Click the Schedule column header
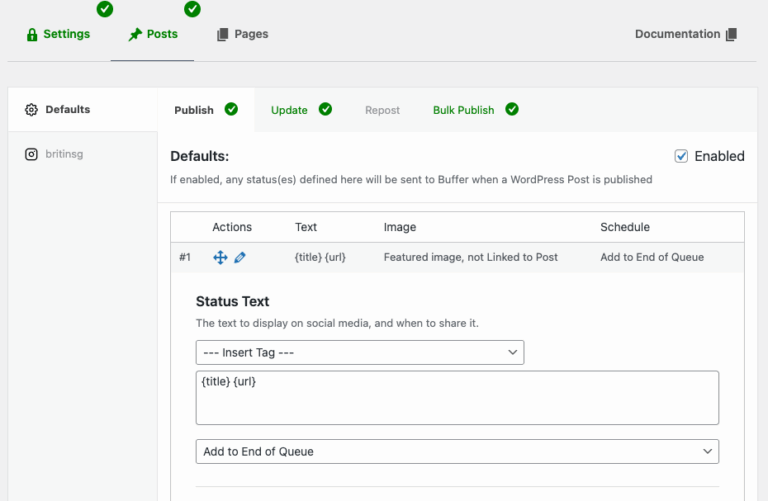Image resolution: width=768 pixels, height=501 pixels. pos(625,227)
